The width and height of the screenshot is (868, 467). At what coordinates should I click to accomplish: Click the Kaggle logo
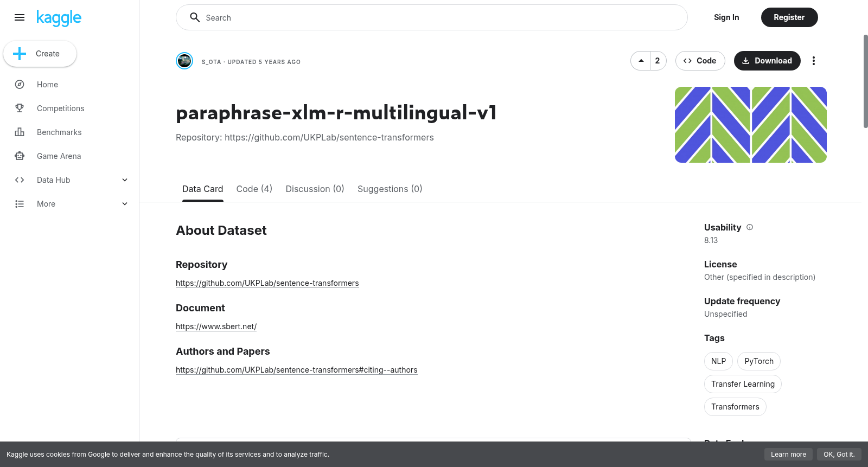click(59, 18)
